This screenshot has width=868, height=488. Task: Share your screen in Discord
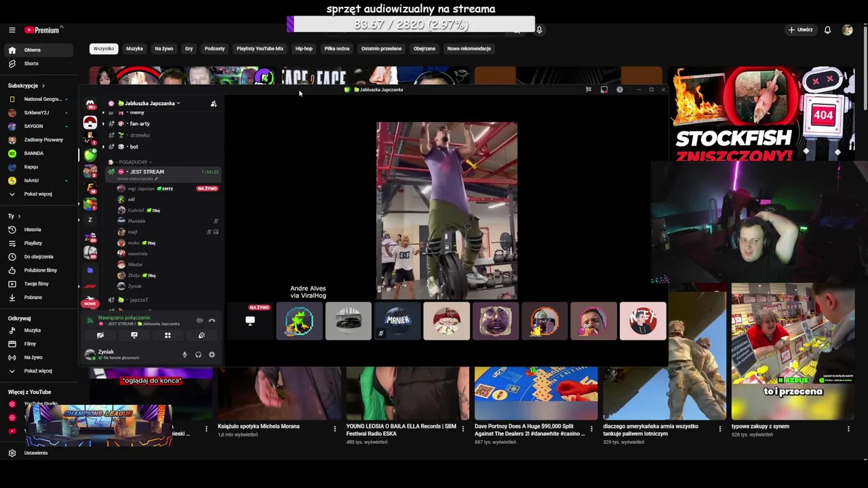point(134,335)
